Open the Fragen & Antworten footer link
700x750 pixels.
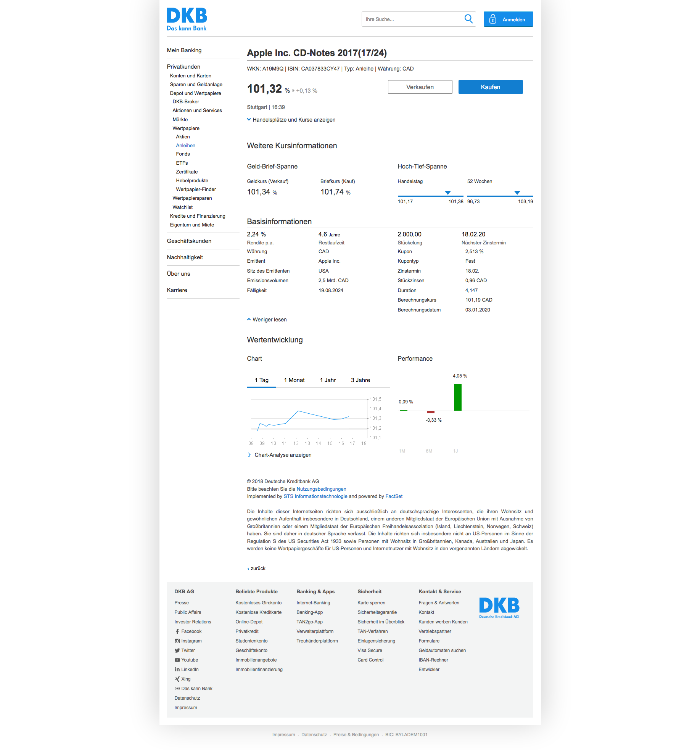point(439,603)
